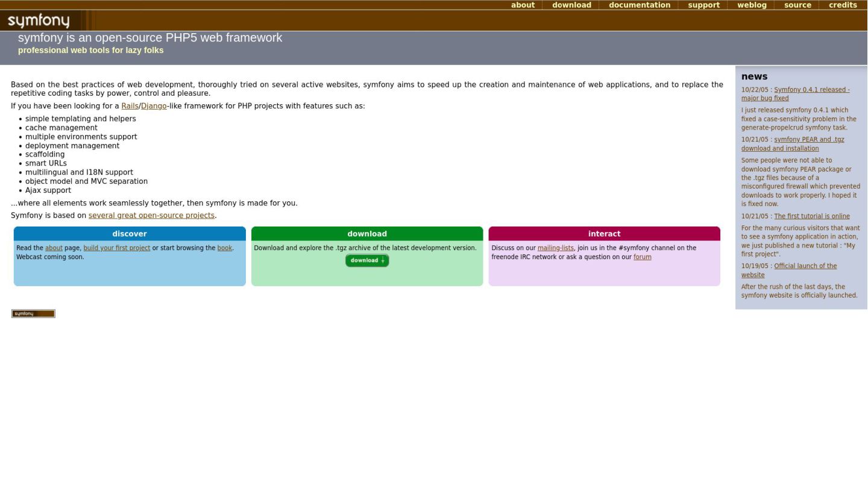Go to documentation in top navigation
Screen dimensions: 868x488
[x=640, y=5]
